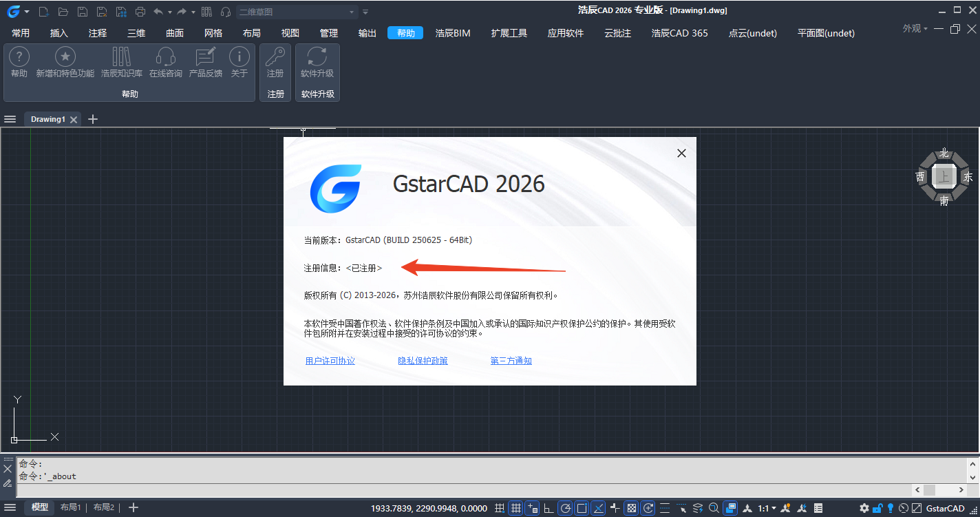Expand the 外观 appearance dropdown
The image size is (980, 517).
915,28
